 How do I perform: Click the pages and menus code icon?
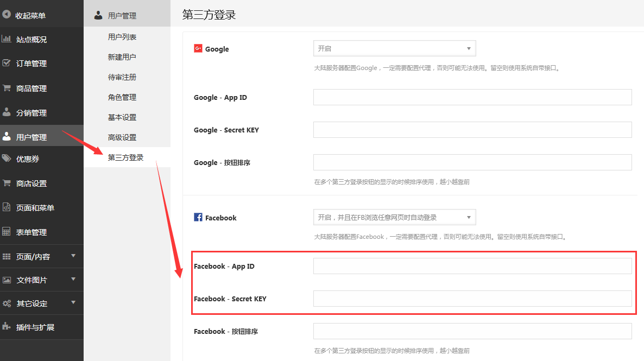(x=7, y=207)
